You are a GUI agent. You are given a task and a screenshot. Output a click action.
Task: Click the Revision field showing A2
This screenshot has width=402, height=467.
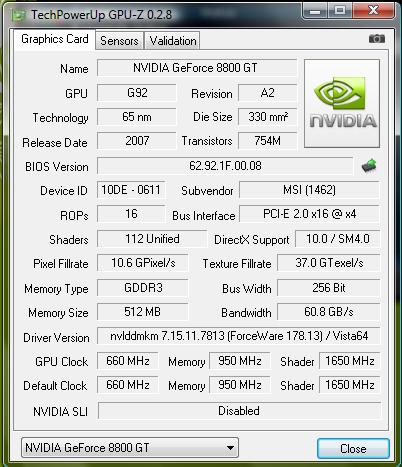click(268, 93)
